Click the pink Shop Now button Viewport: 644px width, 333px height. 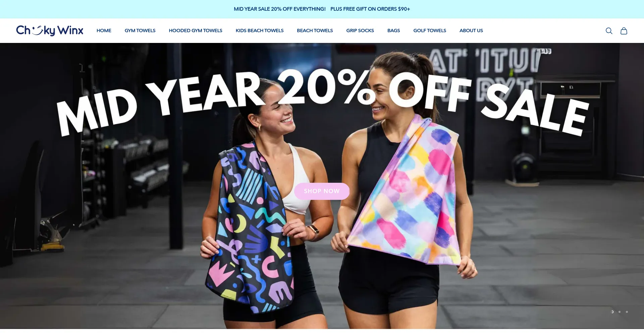tap(322, 191)
